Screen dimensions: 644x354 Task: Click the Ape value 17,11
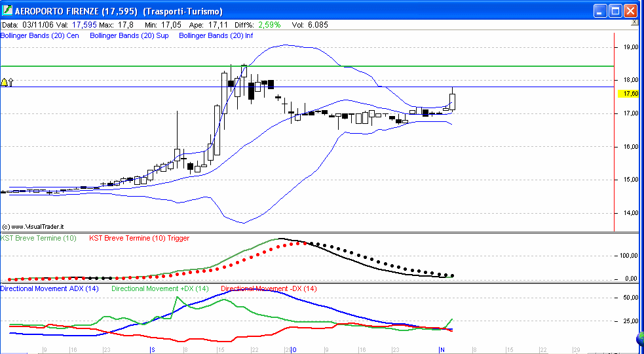pyautogui.click(x=218, y=25)
